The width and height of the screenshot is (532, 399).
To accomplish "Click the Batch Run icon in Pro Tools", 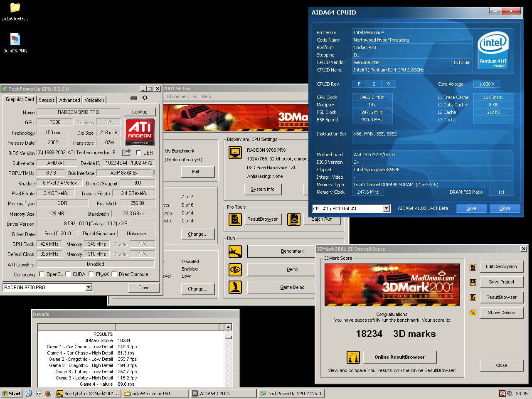I will click(294, 219).
